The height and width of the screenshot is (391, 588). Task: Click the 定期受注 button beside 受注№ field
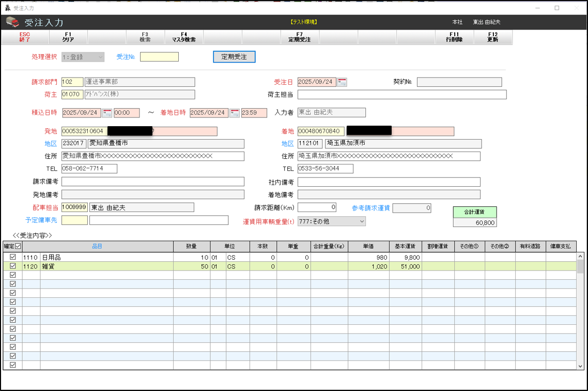(234, 57)
